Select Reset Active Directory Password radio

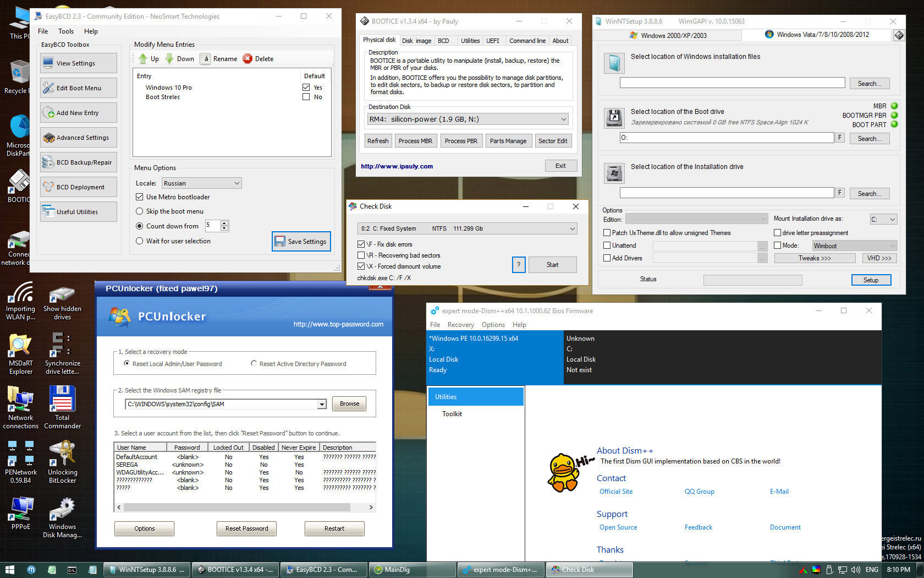click(x=254, y=363)
